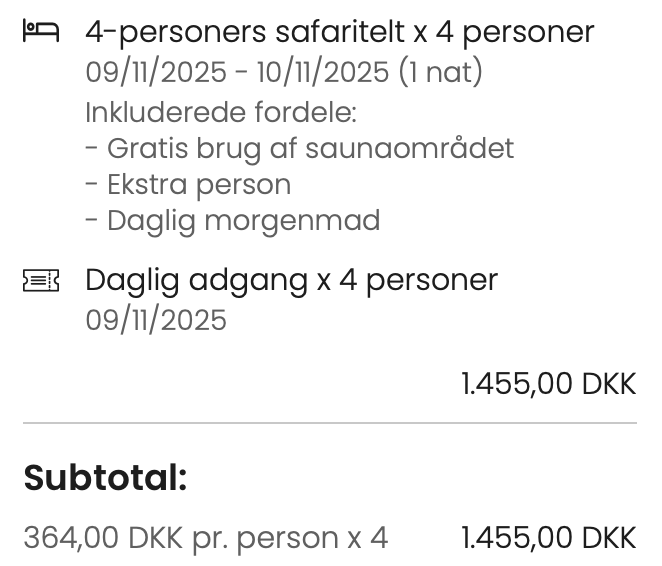Click the (1 nat) night count text
Image resolution: width=662 pixels, height=566 pixels.
coord(440,72)
